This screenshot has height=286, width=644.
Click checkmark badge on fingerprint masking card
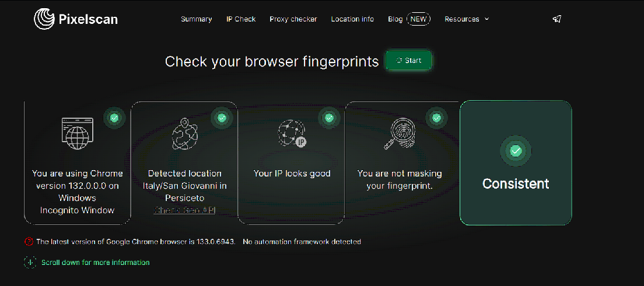point(436,118)
